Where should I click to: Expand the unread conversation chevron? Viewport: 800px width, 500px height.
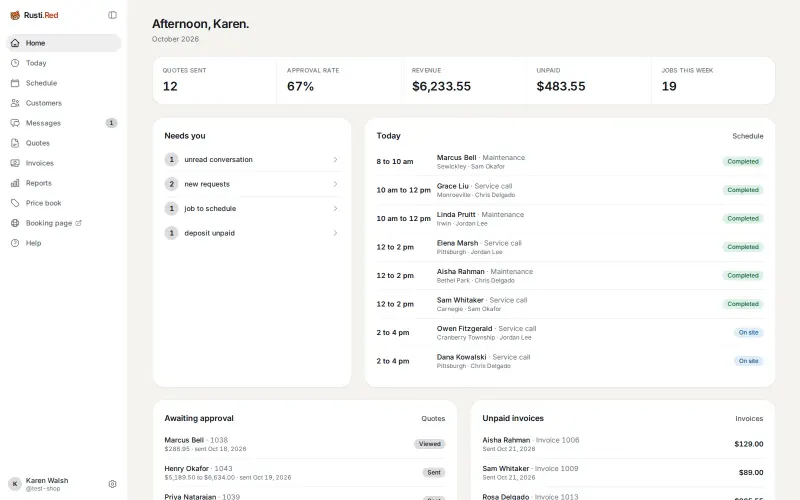coord(335,160)
